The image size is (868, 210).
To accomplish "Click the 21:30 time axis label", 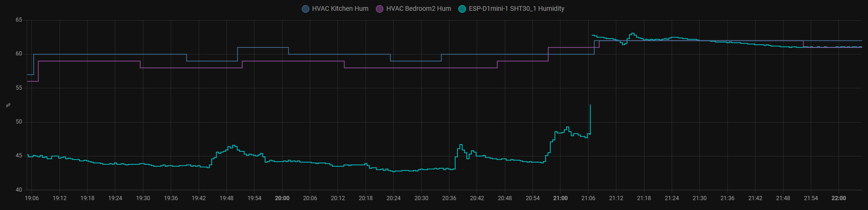I will point(700,198).
